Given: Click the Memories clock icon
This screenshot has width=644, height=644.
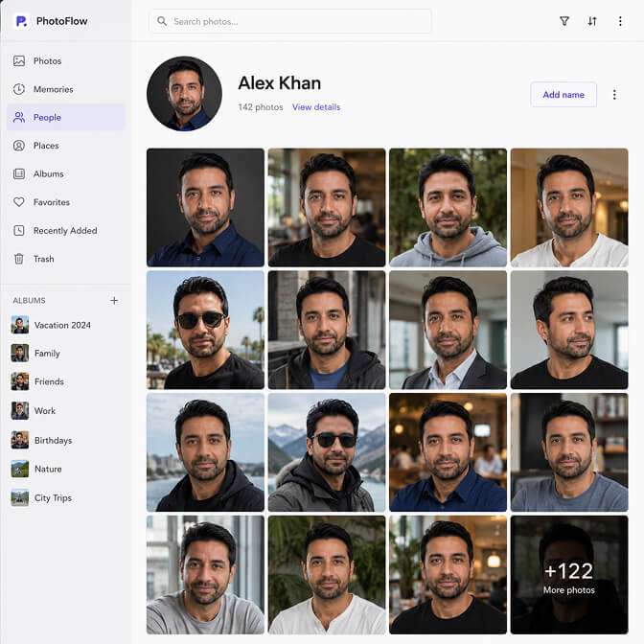Looking at the screenshot, I should point(19,89).
